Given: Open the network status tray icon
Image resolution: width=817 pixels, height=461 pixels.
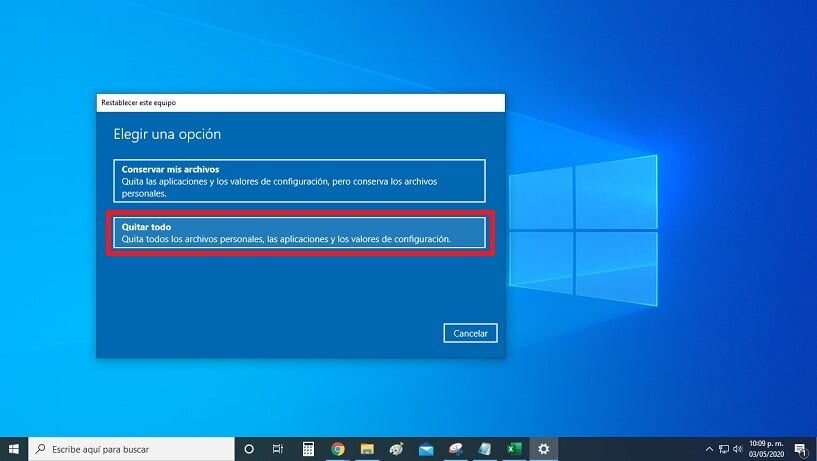Looking at the screenshot, I should point(724,449).
